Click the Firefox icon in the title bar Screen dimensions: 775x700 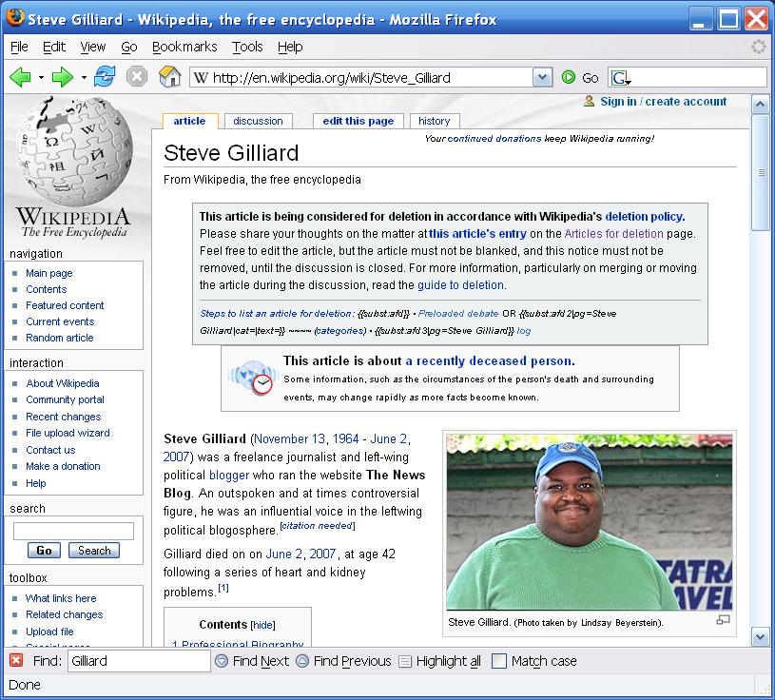(15, 17)
